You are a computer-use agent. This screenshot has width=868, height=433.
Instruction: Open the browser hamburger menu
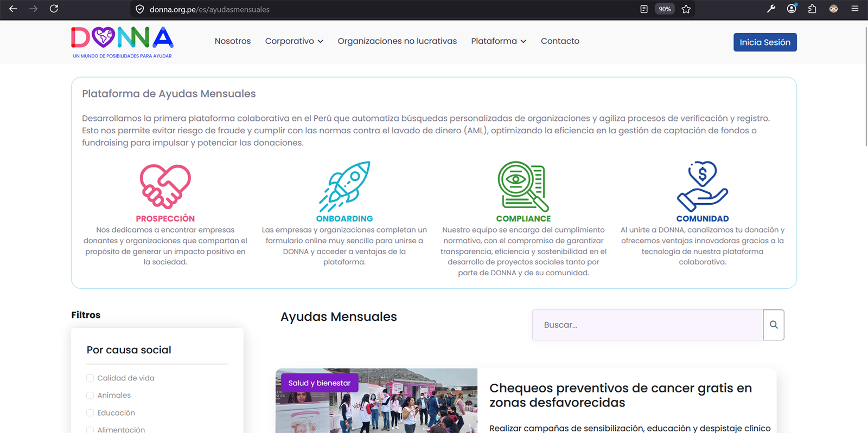[x=855, y=9]
